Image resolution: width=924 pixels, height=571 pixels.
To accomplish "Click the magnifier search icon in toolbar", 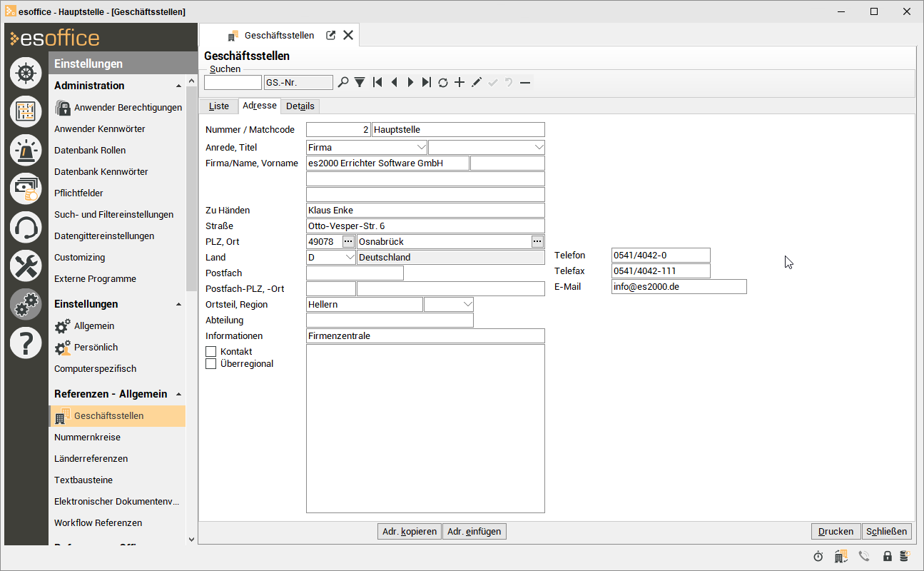I will point(343,83).
